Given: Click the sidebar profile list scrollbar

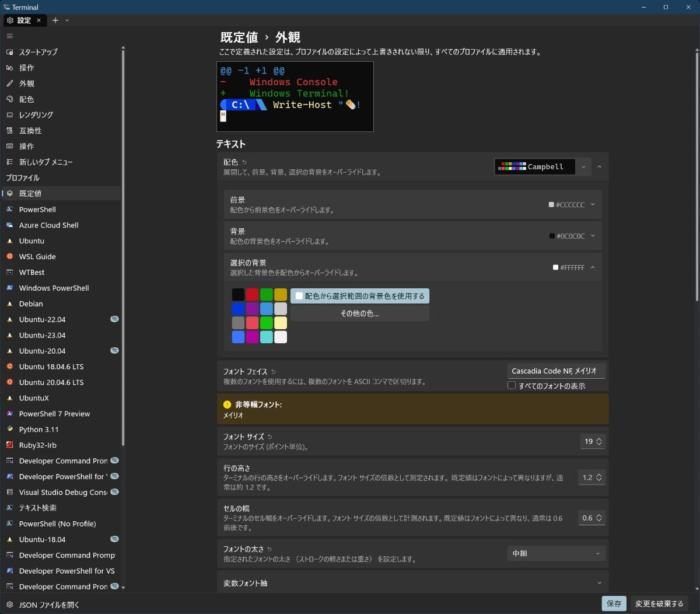Looking at the screenshot, I should [x=123, y=248].
